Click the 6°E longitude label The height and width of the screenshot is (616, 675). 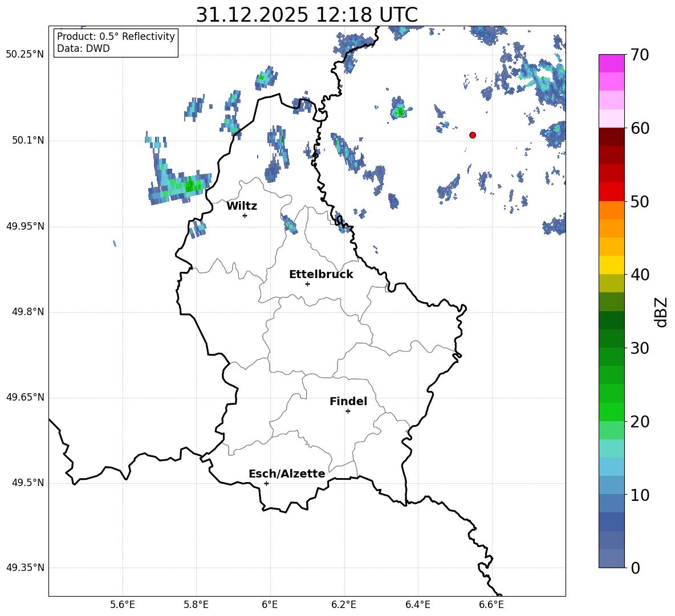(270, 605)
